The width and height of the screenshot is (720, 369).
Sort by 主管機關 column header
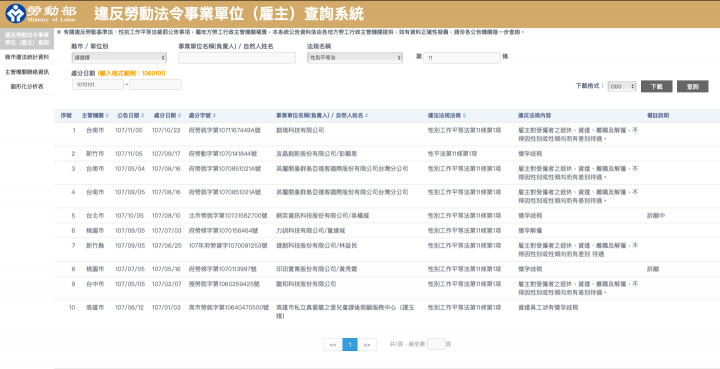coord(96,116)
